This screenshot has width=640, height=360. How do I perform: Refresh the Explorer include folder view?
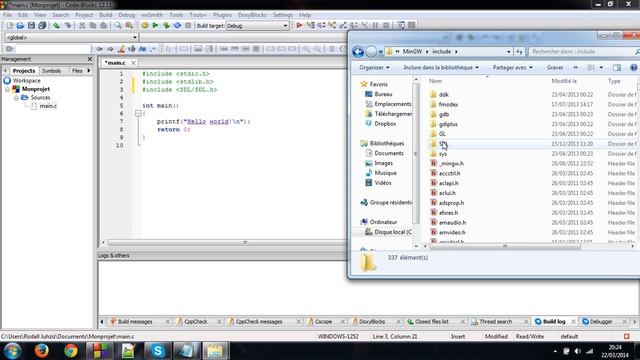[x=519, y=52]
